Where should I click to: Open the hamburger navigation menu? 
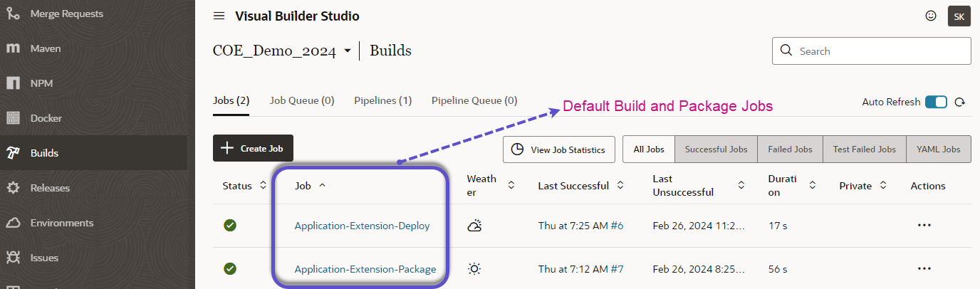pyautogui.click(x=219, y=16)
